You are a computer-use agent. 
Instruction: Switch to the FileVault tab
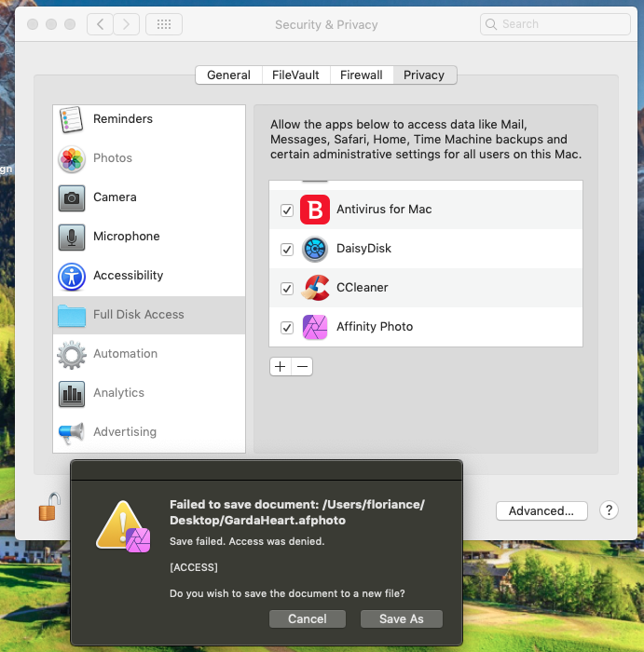tap(295, 75)
